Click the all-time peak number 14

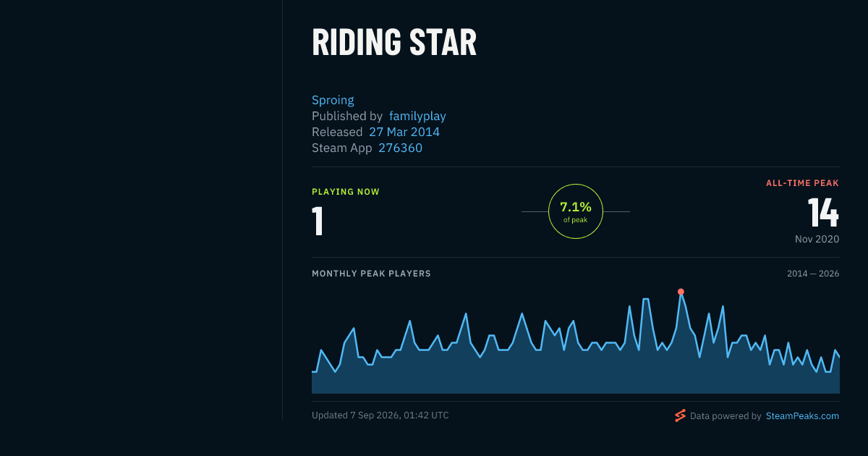(823, 214)
